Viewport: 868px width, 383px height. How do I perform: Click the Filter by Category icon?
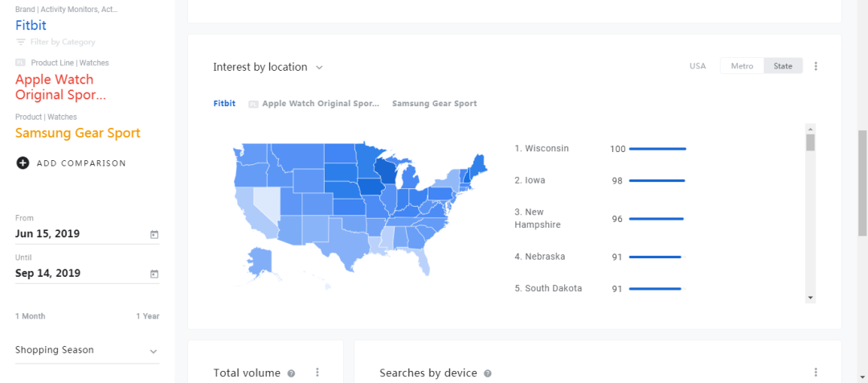pyautogui.click(x=21, y=42)
